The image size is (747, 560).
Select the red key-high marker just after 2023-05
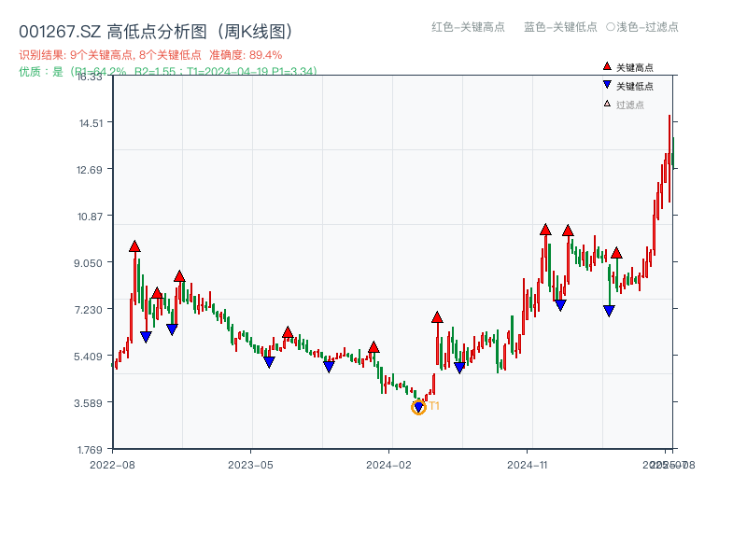pos(288,332)
